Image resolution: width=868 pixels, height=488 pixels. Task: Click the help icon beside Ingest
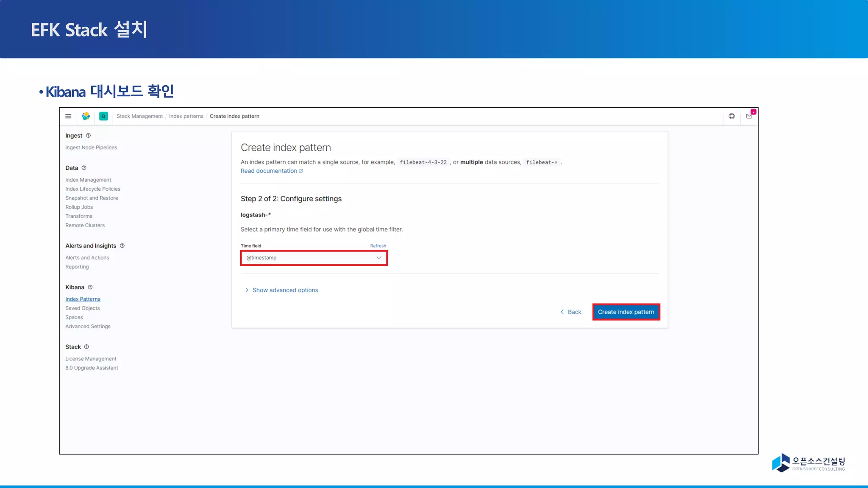[88, 136]
